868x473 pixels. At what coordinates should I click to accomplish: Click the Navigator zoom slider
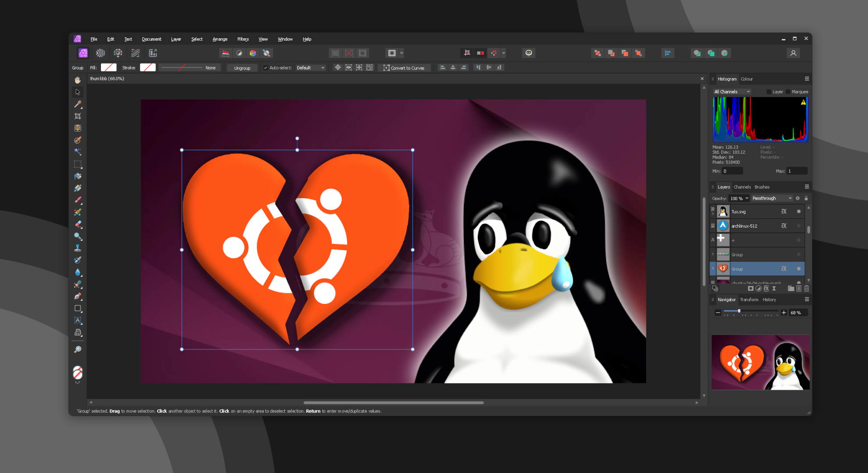[751, 311]
